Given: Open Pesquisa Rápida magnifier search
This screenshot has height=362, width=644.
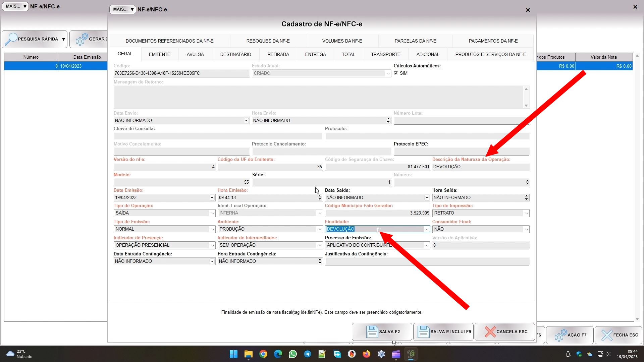Looking at the screenshot, I should [x=34, y=39].
